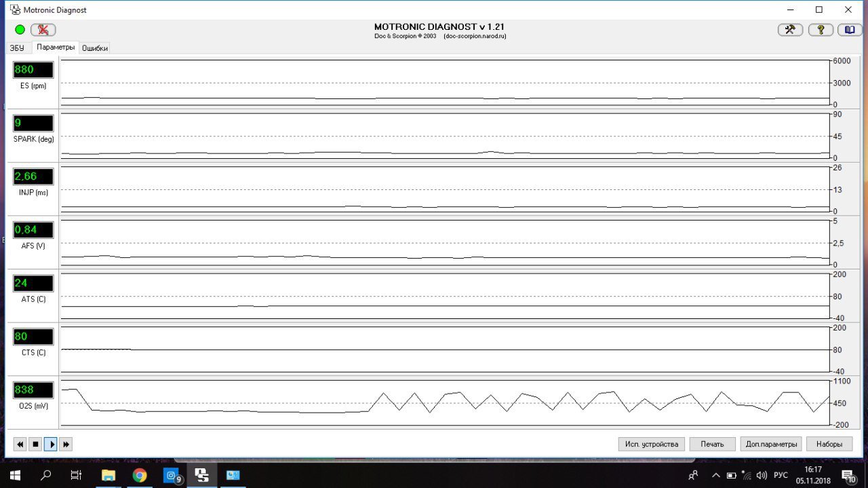868x488 pixels.
Task: Open the help question mark button
Action: point(821,30)
